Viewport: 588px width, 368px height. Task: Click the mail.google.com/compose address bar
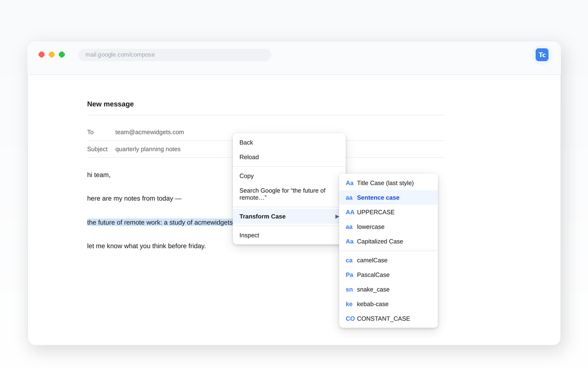(175, 55)
